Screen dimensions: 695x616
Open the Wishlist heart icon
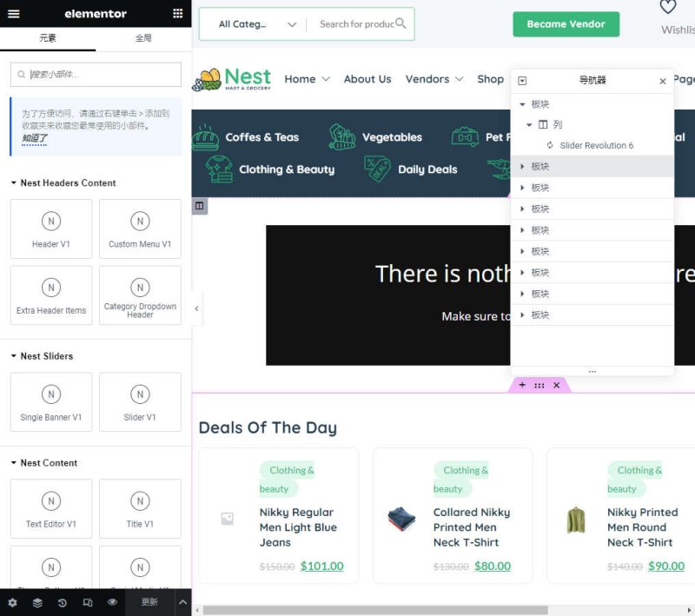coord(668,7)
